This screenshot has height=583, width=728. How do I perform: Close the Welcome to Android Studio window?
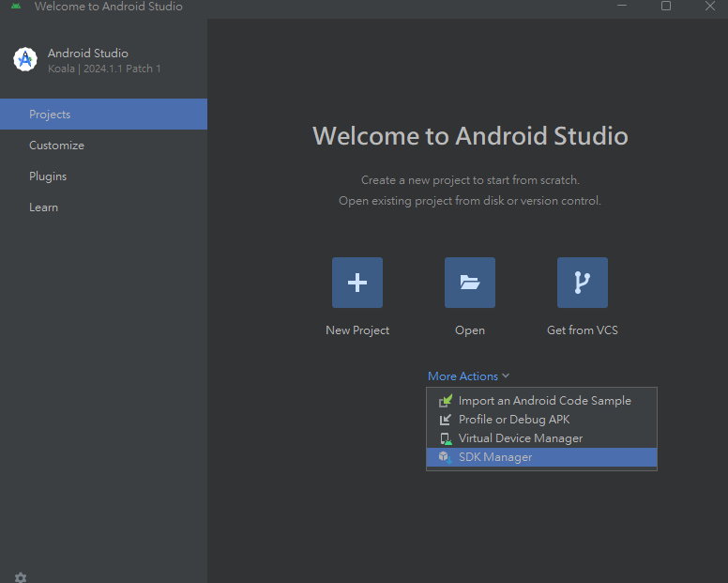[710, 6]
